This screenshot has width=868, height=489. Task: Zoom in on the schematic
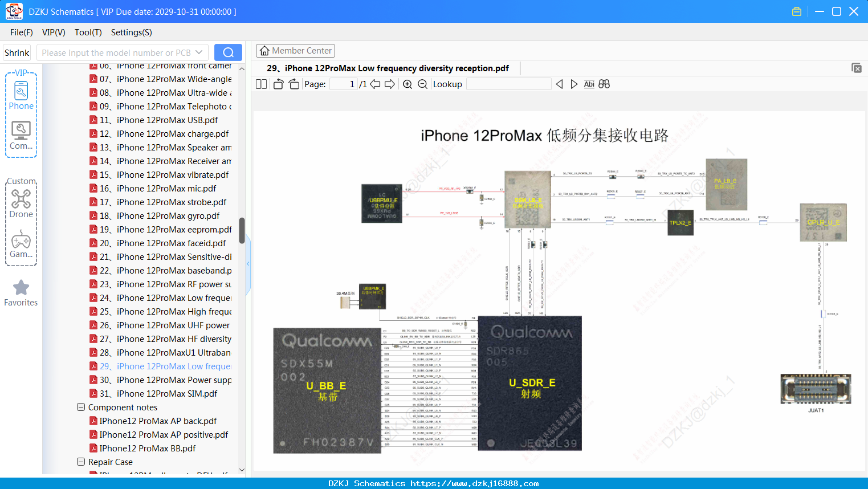407,84
